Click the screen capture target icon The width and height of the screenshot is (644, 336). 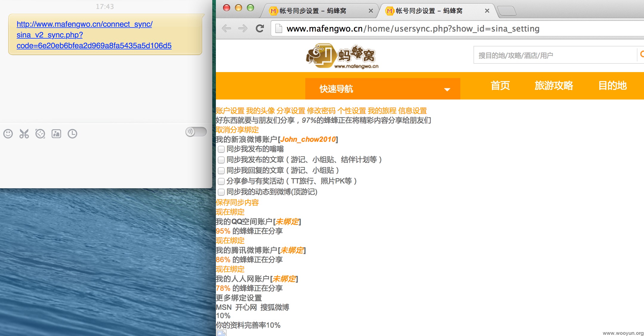[40, 134]
